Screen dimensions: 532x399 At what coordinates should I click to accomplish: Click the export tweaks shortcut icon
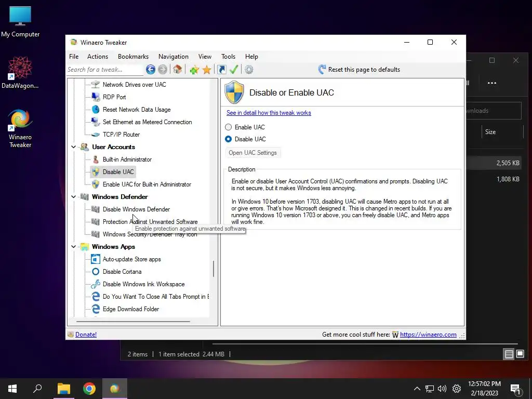(x=221, y=70)
